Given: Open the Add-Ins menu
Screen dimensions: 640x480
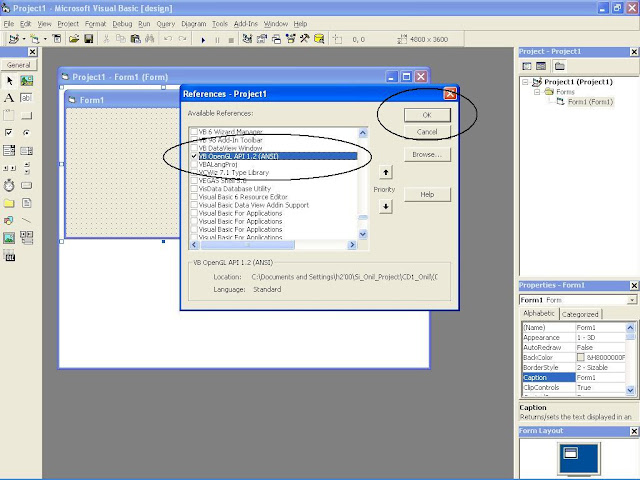Looking at the screenshot, I should click(246, 24).
